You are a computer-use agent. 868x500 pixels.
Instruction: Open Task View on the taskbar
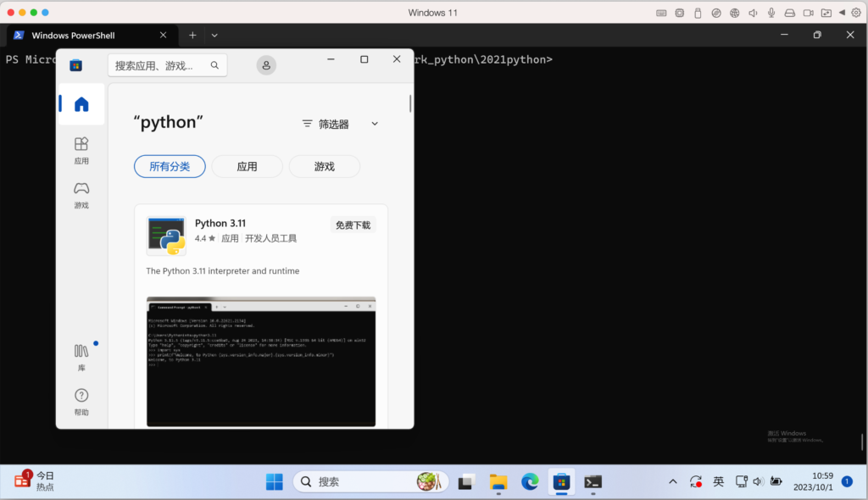467,481
